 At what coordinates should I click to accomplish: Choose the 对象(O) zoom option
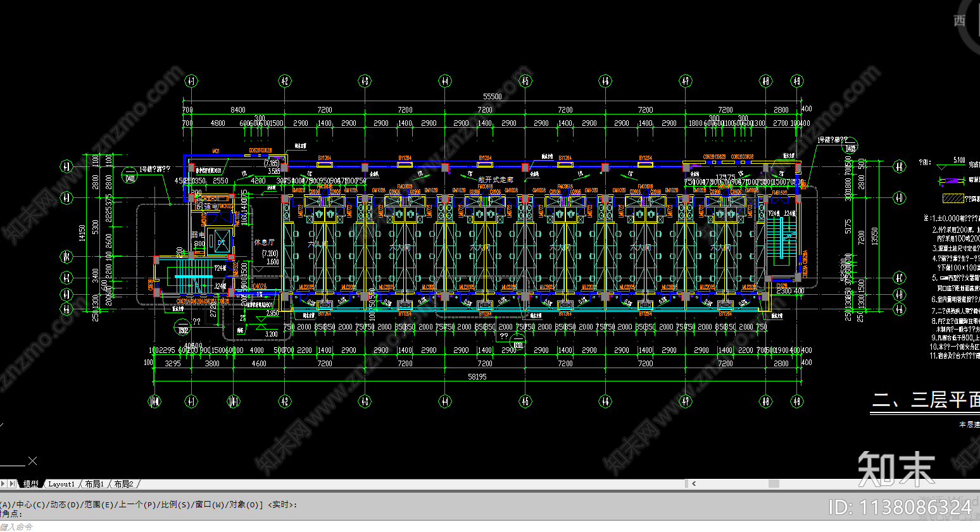coord(244,505)
